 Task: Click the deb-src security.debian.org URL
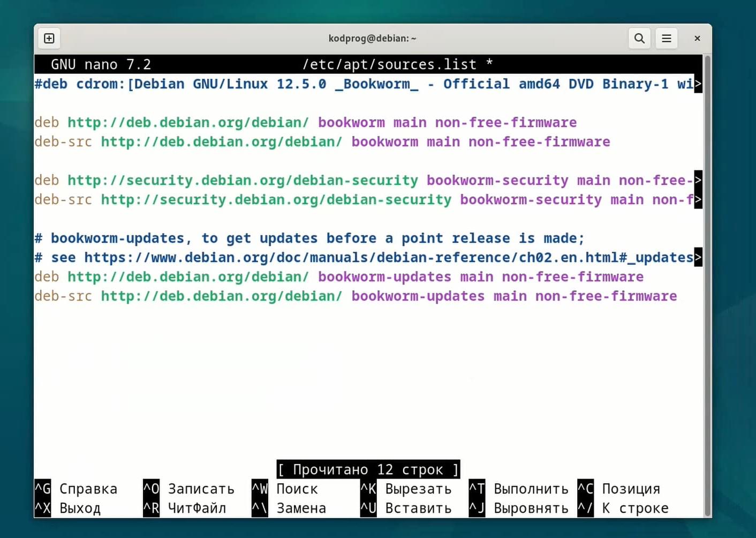point(276,199)
